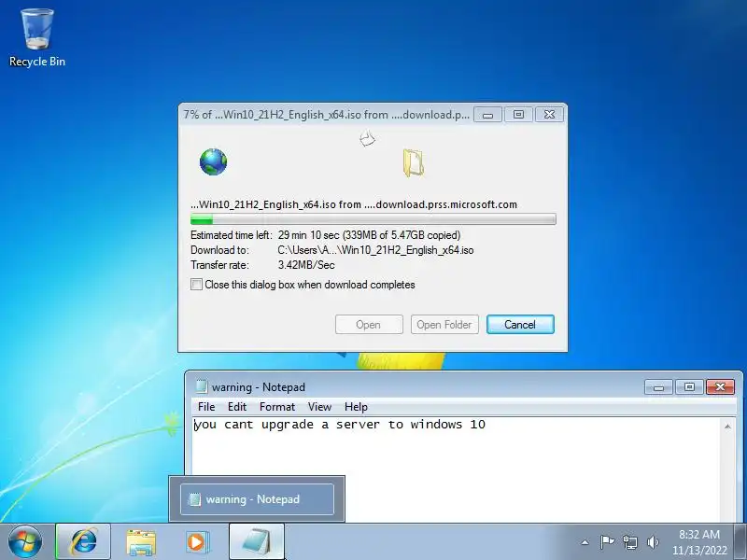
Task: Click the volume speaker icon
Action: (x=653, y=542)
